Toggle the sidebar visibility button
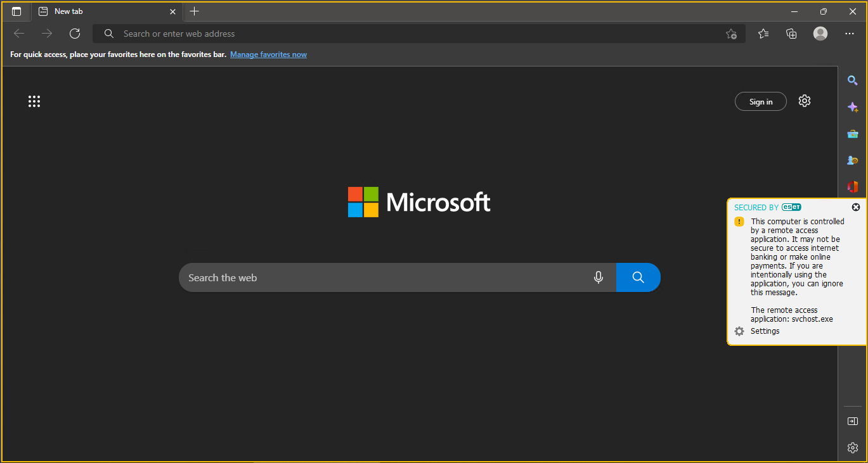 pyautogui.click(x=853, y=421)
